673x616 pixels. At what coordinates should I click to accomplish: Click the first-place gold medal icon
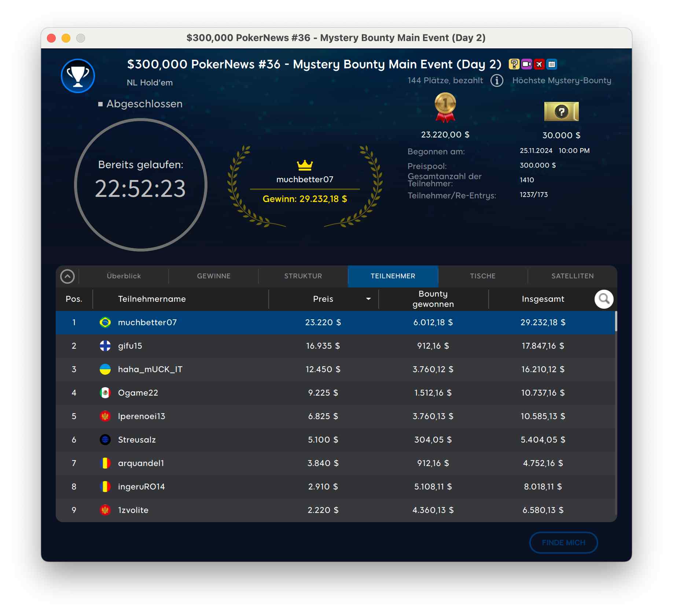tap(445, 107)
